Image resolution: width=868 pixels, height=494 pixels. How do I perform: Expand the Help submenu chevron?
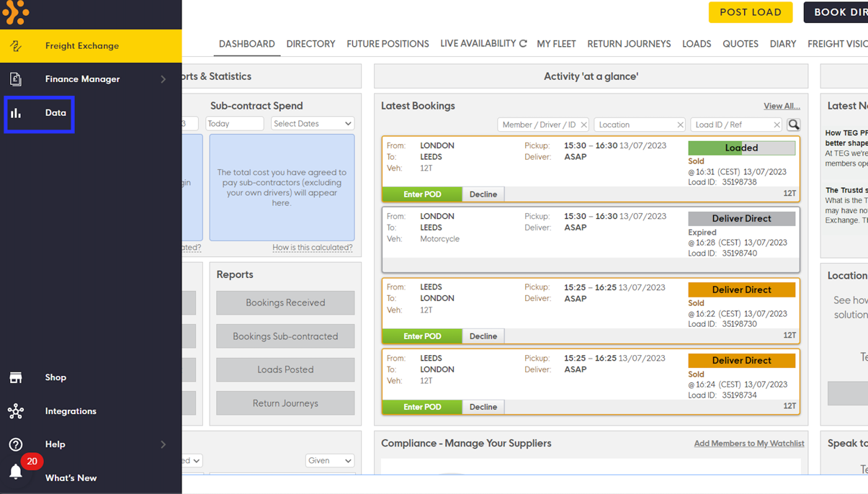pos(164,444)
